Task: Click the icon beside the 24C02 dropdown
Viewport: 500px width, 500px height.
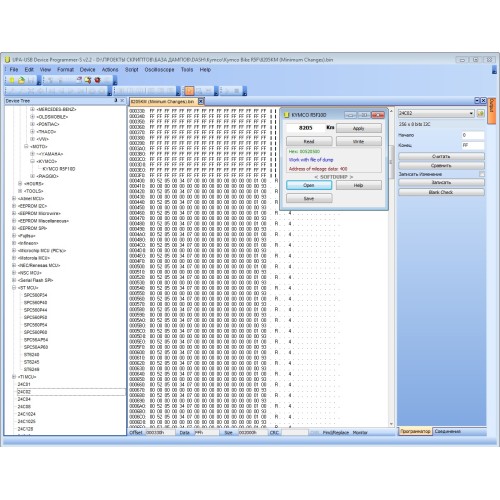Action: pyautogui.click(x=480, y=113)
